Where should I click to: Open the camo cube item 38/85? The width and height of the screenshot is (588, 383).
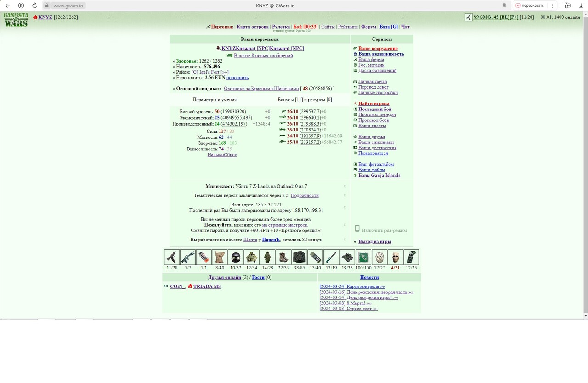click(x=300, y=257)
